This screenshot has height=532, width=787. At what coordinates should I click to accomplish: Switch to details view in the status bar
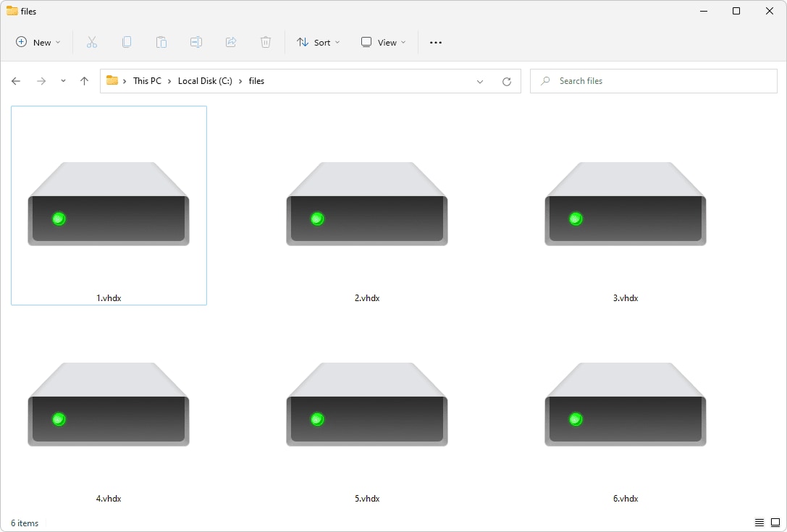[x=759, y=522]
